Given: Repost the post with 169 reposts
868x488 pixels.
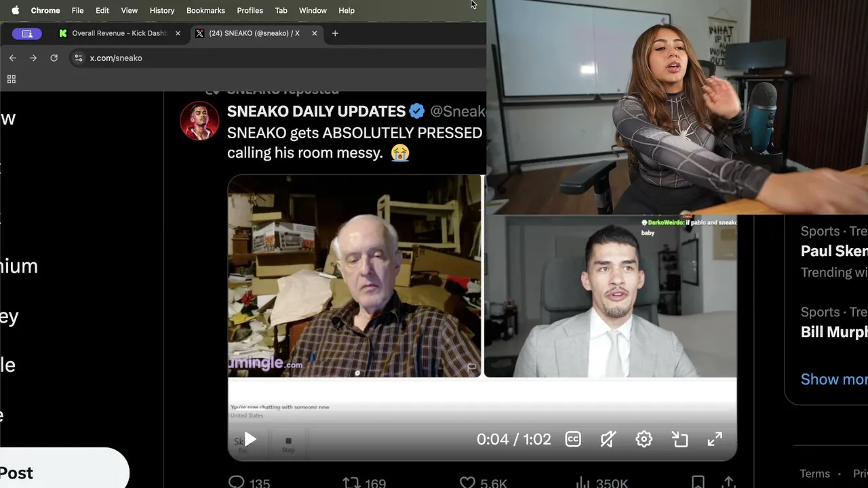Looking at the screenshot, I should (x=364, y=483).
